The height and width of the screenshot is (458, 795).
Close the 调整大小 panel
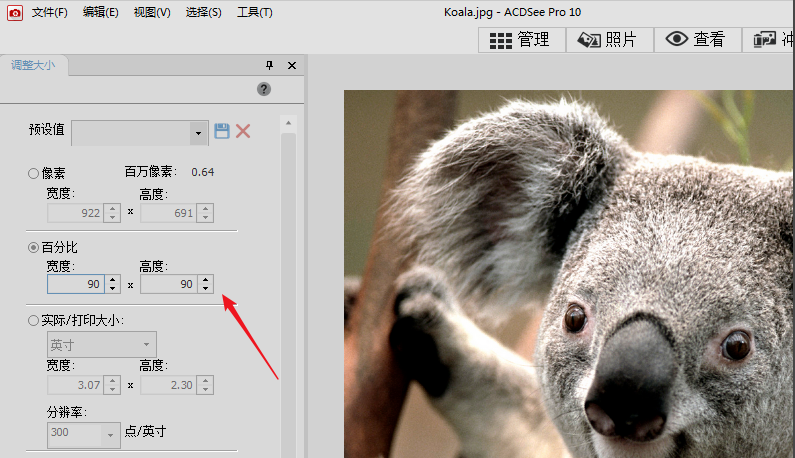pyautogui.click(x=292, y=65)
